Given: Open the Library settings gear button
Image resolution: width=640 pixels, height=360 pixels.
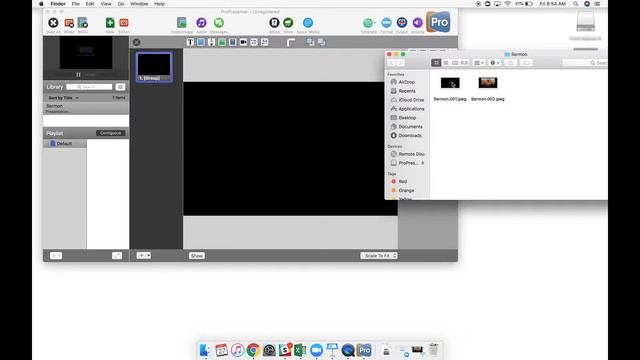Looking at the screenshot, I should click(x=120, y=87).
